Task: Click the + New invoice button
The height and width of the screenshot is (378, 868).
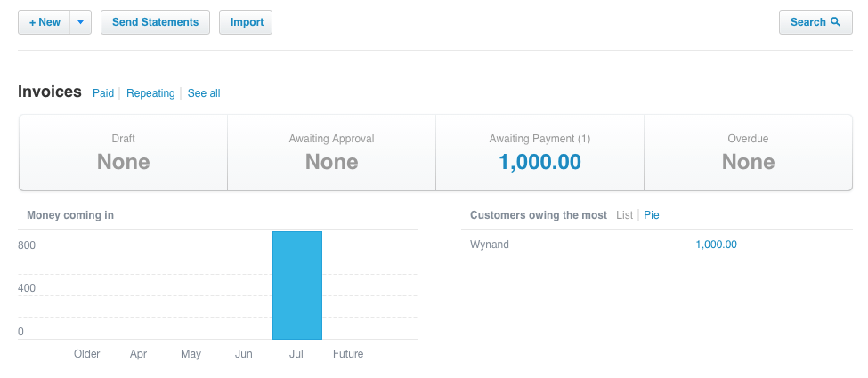Action: point(44,22)
